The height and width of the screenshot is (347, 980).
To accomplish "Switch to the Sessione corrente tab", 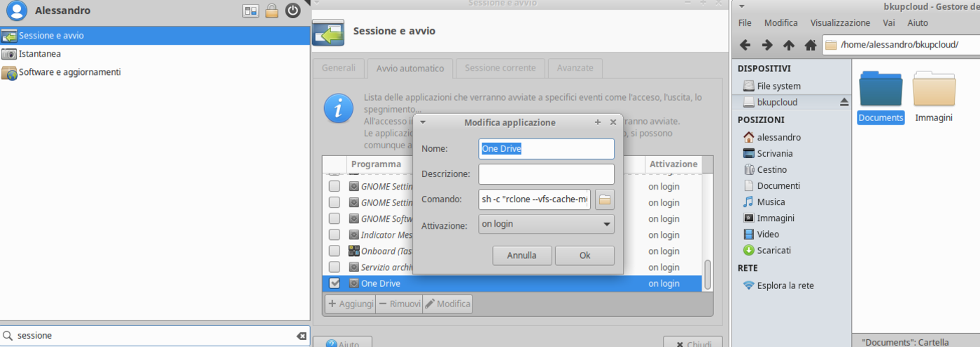I will (500, 68).
